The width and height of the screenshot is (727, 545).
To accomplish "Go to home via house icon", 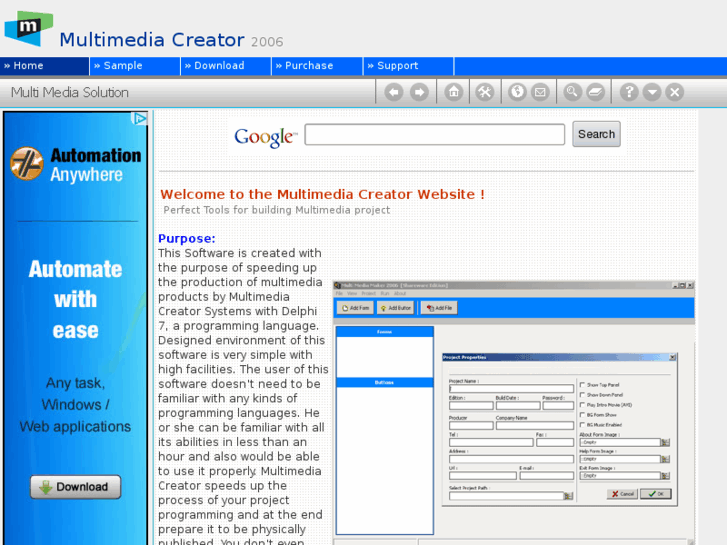I will [453, 92].
